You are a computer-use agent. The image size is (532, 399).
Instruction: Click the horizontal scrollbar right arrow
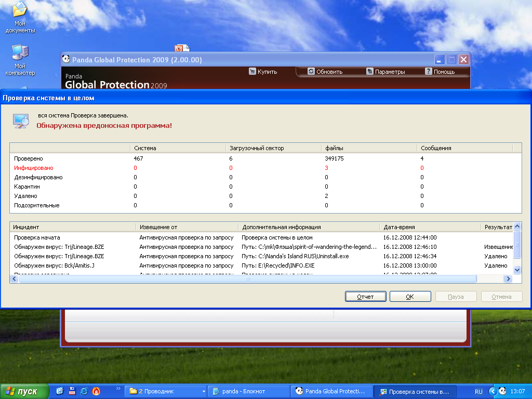(508, 279)
